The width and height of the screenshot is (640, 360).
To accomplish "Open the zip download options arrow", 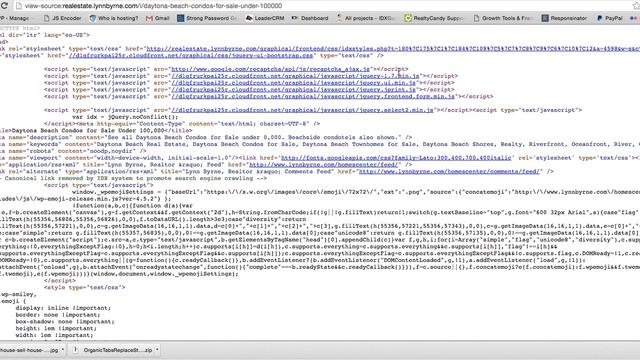I will (157, 350).
